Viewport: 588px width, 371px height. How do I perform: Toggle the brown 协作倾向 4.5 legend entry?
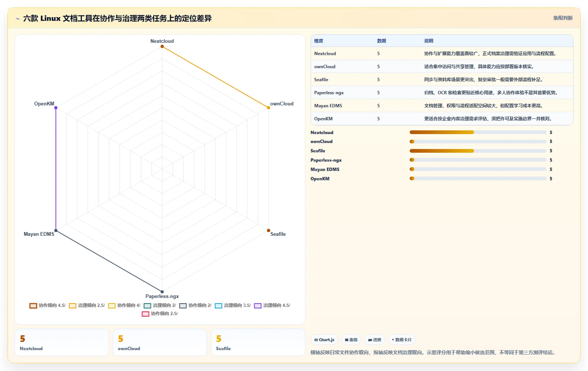click(48, 305)
